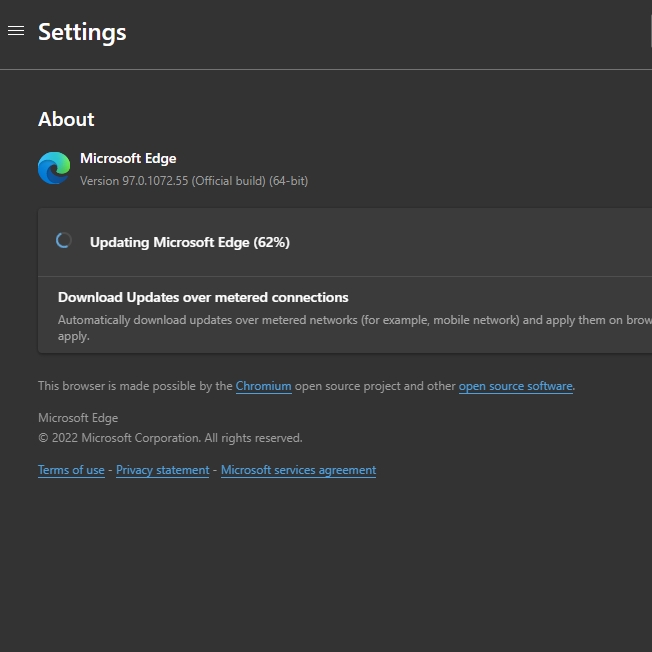The height and width of the screenshot is (652, 652).
Task: Click the About heading
Action: point(66,119)
